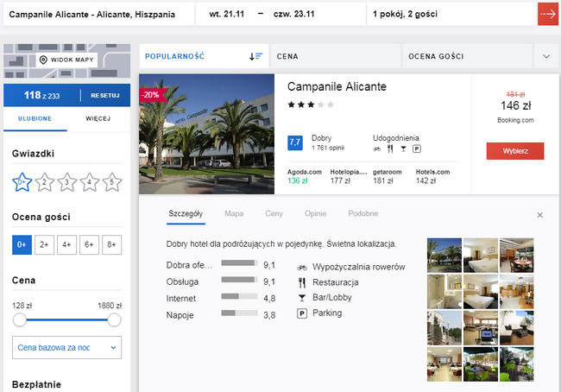Toggle the 8+ guest rating filter
Screen dimensions: 561x392
point(110,245)
